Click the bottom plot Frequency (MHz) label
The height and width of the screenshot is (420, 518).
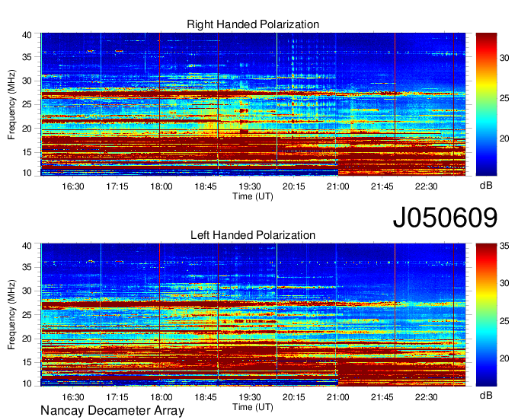(11, 315)
